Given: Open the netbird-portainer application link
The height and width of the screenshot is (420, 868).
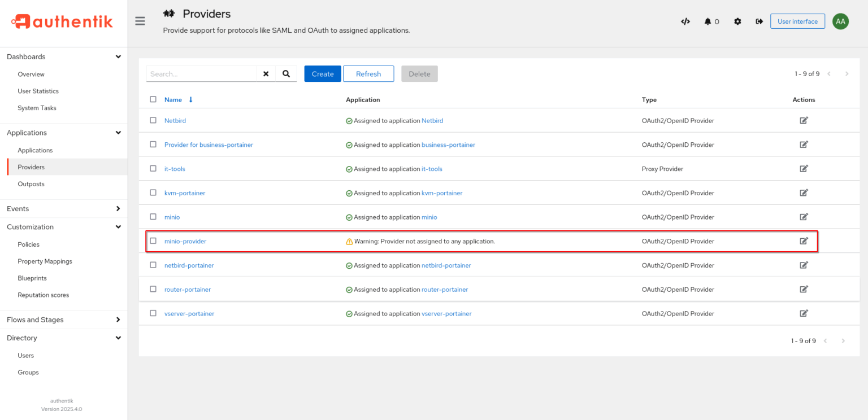Looking at the screenshot, I should pos(446,265).
